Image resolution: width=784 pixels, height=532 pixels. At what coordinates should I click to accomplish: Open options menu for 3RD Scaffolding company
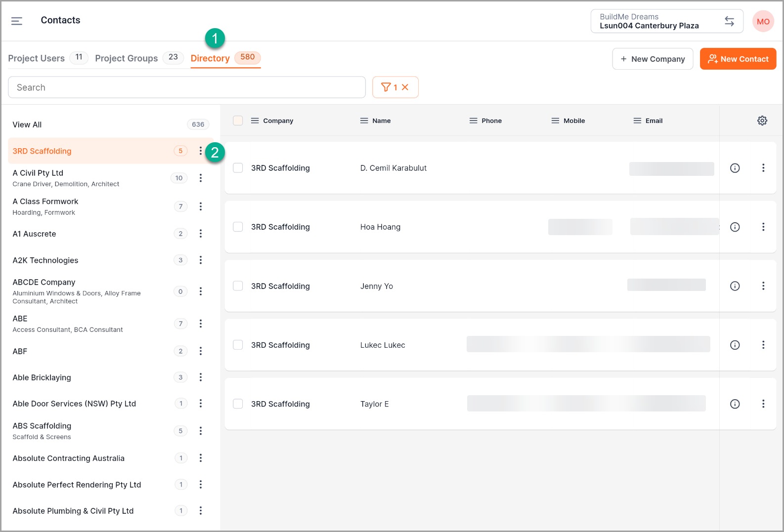(x=200, y=151)
